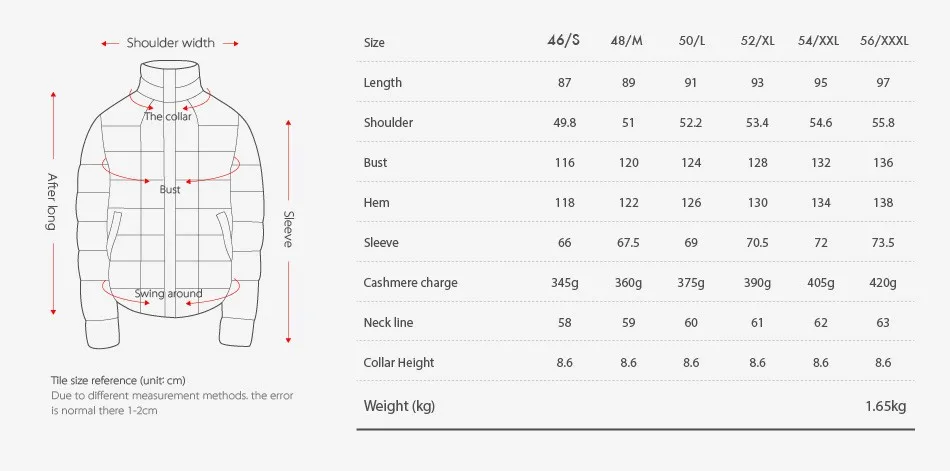Click the 1.65kg weight value
The image size is (950, 471).
coord(886,406)
